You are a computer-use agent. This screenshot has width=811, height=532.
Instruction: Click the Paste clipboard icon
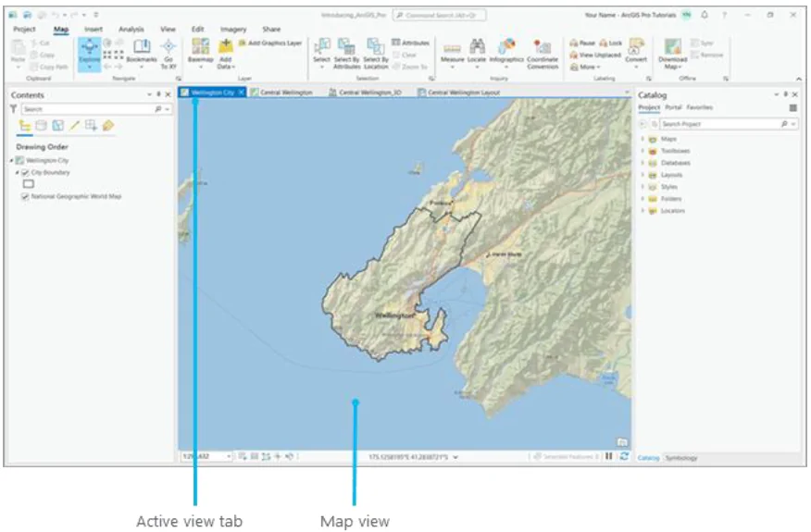[x=19, y=47]
